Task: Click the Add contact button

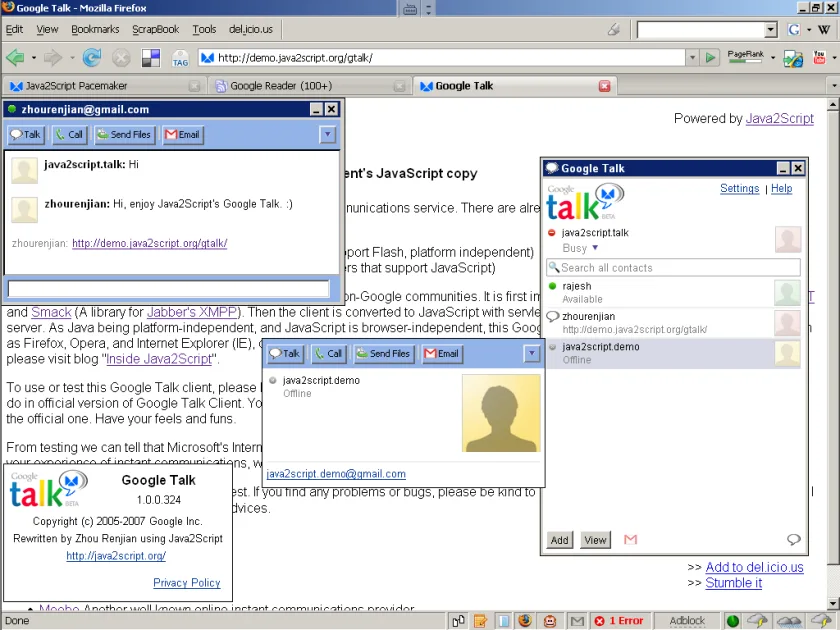Action: 560,539
